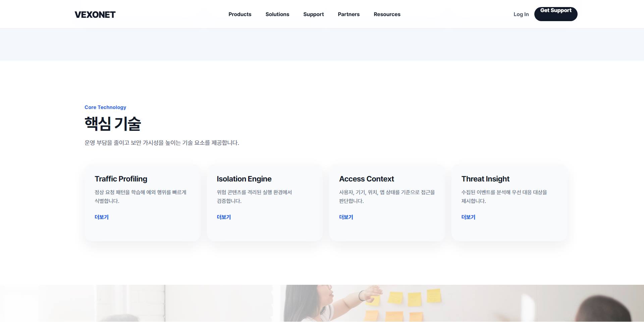This screenshot has height=322, width=644.
Task: Click the Core Technology label
Action: pyautogui.click(x=105, y=107)
